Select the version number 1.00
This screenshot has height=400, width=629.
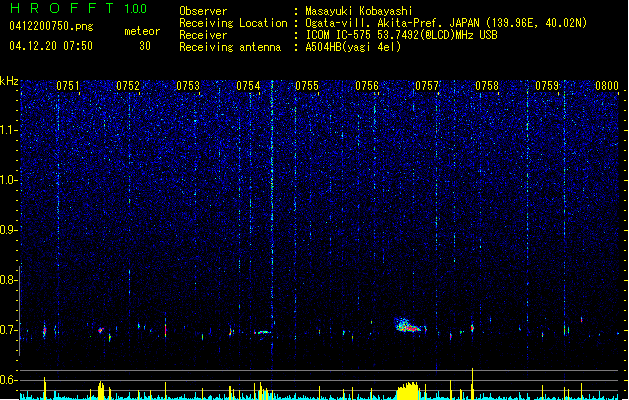(136, 9)
